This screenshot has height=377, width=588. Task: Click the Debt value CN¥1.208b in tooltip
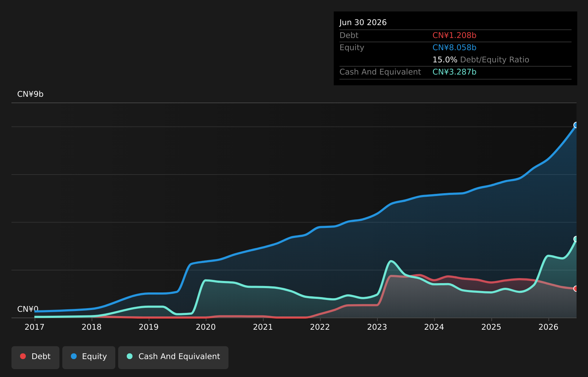pos(454,35)
